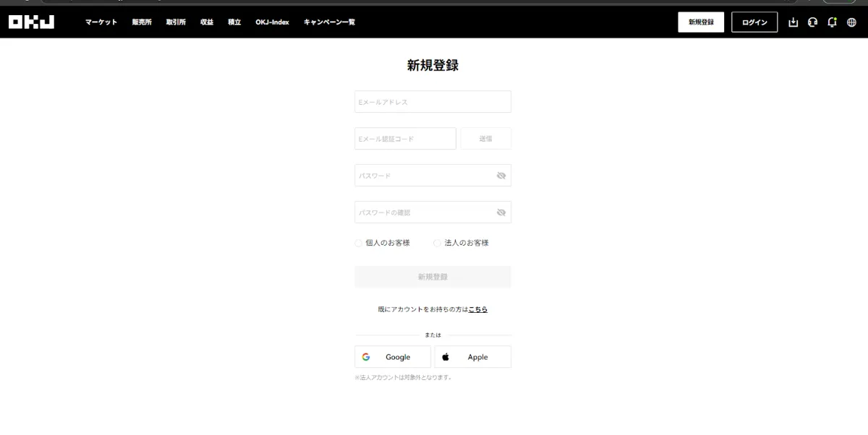This screenshot has width=868, height=435.
Task: Select the 法人のお客様 radio option
Action: [437, 244]
